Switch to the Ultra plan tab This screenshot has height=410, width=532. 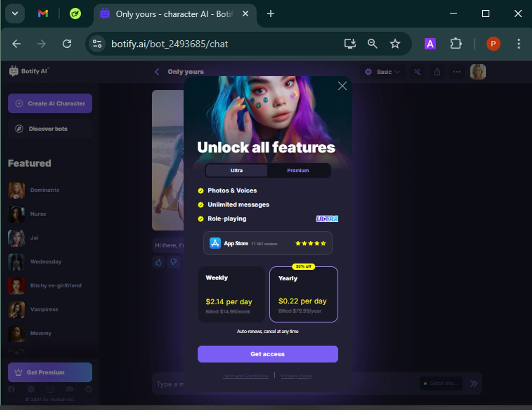[237, 170]
